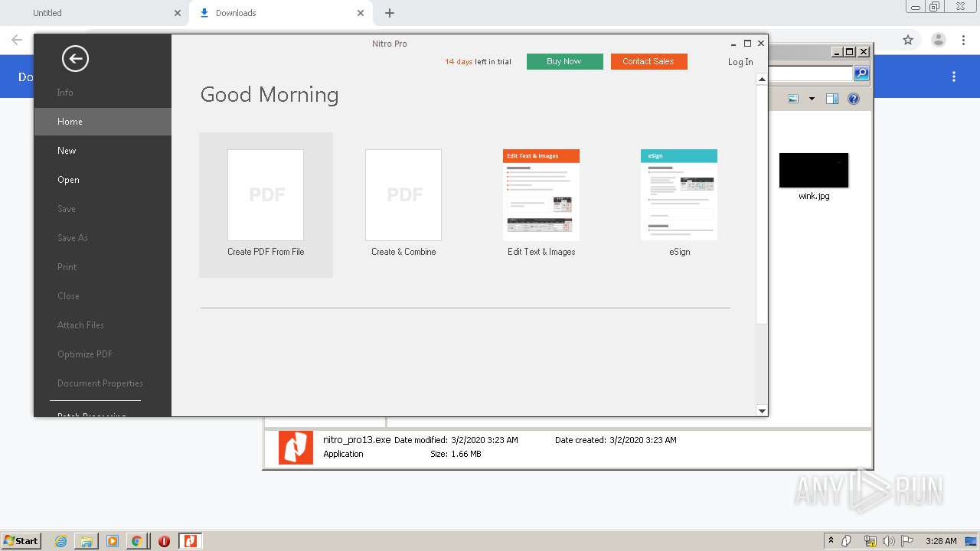Click the Action Center flag tray icon
The height and width of the screenshot is (551, 980).
point(907,541)
